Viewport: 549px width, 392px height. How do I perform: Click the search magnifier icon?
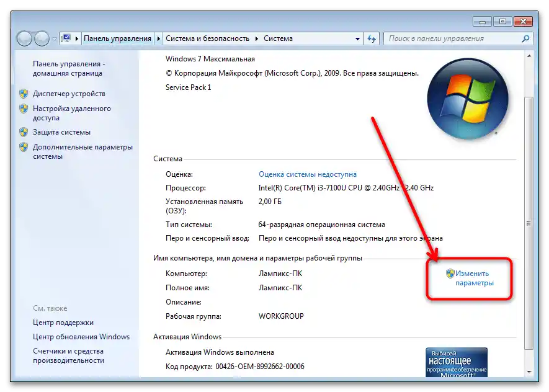click(525, 38)
